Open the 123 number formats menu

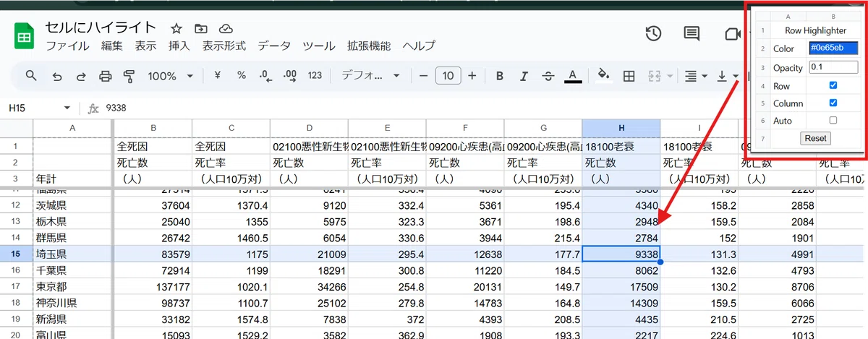315,76
